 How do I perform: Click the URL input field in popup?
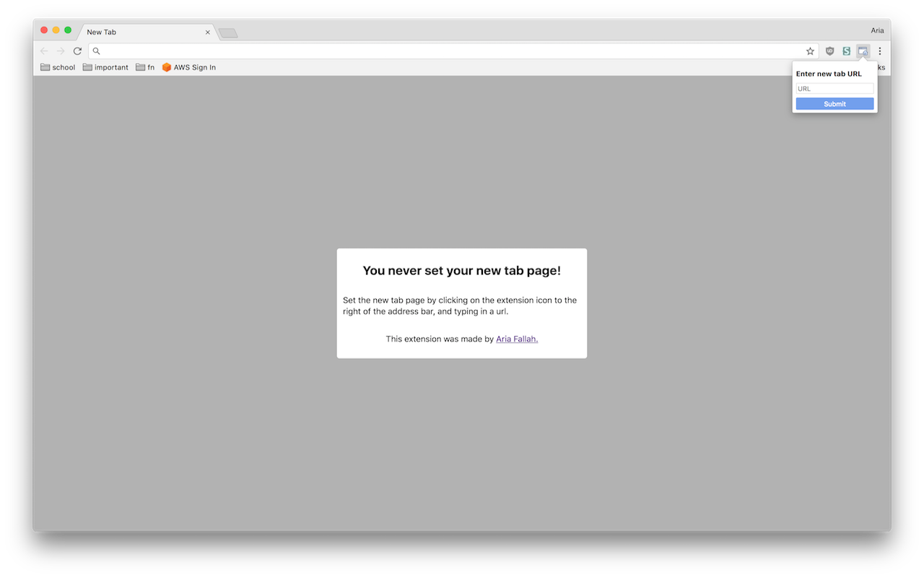click(x=834, y=89)
